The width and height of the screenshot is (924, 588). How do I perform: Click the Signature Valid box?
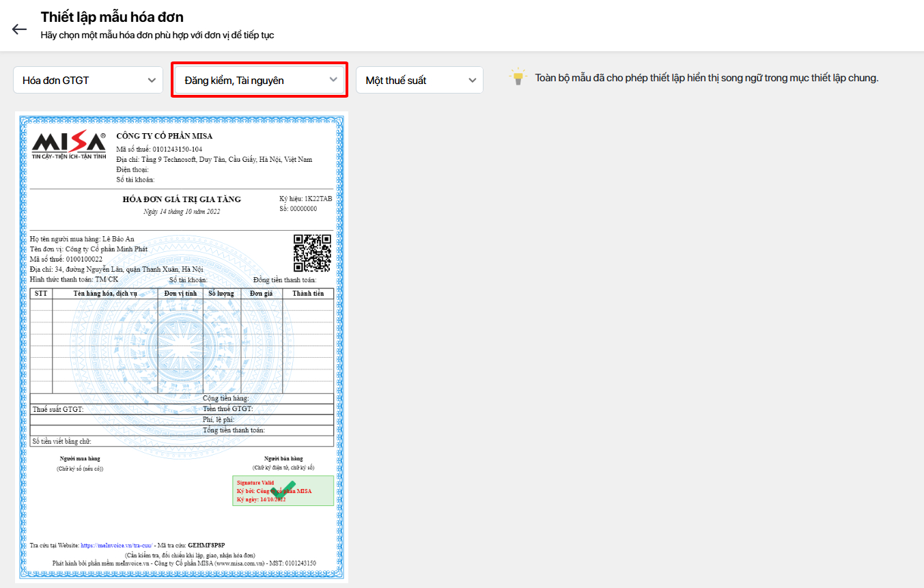click(283, 491)
